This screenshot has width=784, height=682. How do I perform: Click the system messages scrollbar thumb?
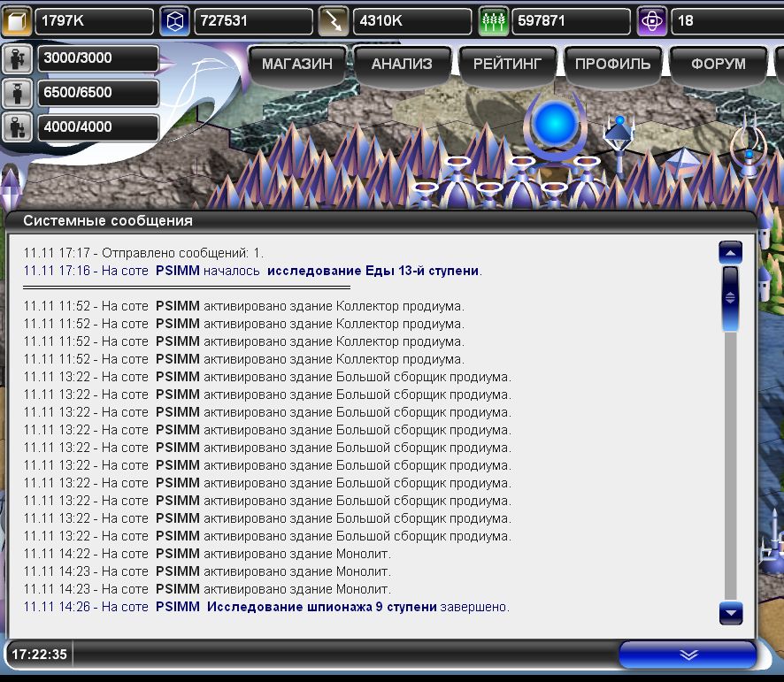[730, 298]
